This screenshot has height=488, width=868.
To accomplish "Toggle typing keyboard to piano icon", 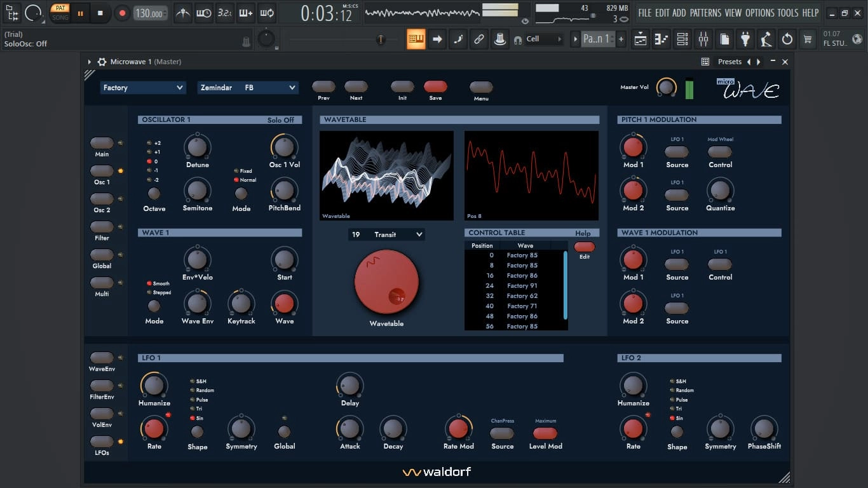I will [416, 39].
